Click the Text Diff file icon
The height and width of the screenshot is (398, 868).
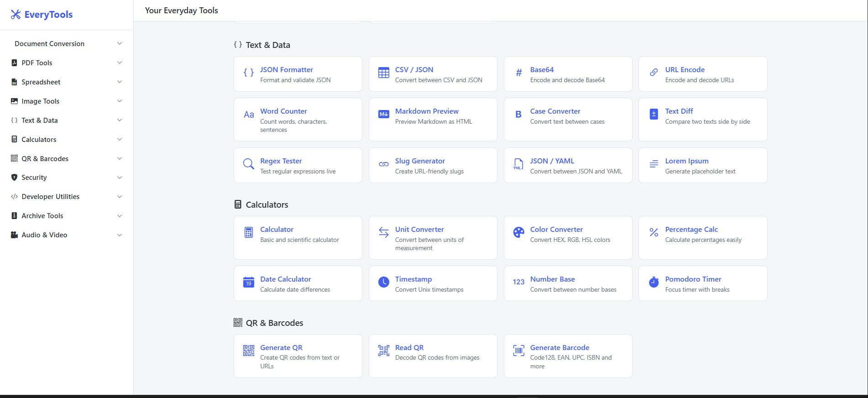point(654,114)
